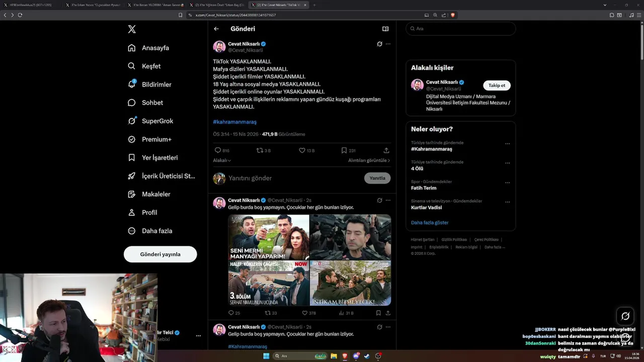Open top-right image of man with cameras
644x362 pixels.
point(351,237)
